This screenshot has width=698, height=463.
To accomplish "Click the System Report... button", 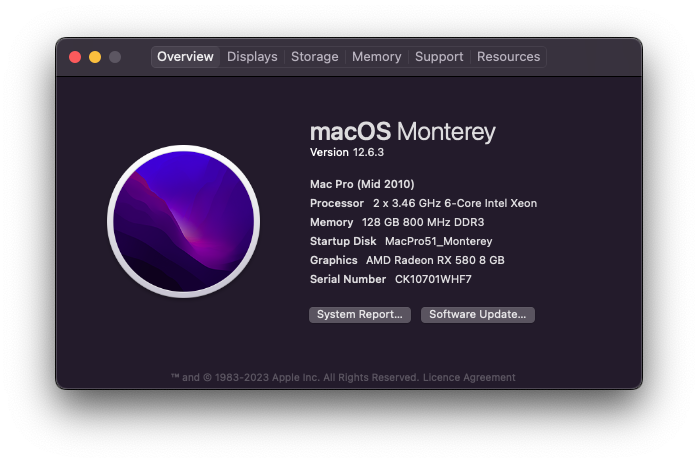I will pyautogui.click(x=360, y=315).
